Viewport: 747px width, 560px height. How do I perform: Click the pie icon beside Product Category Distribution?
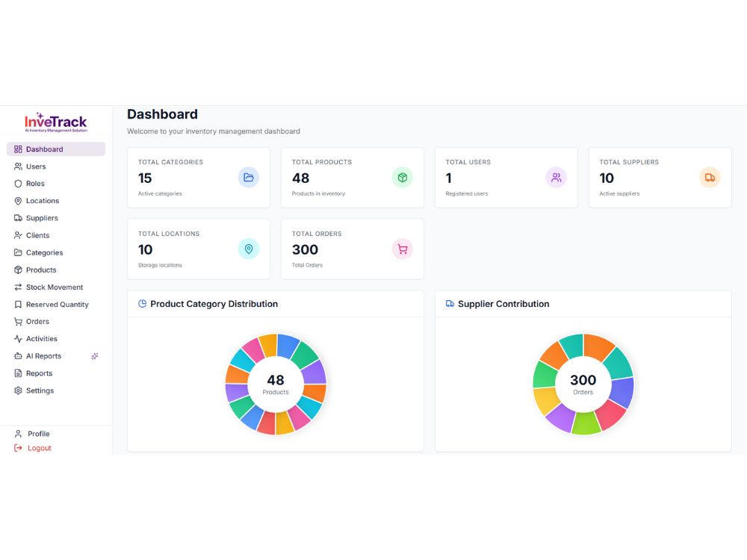coord(142,304)
